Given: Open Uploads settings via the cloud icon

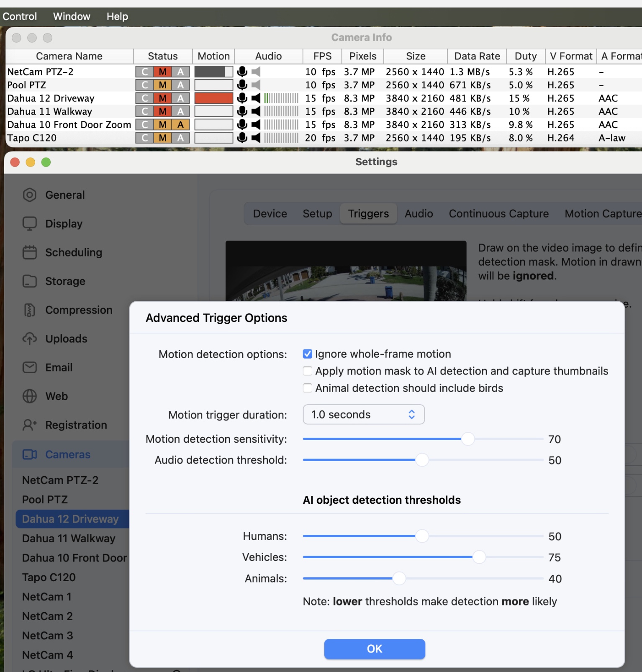Looking at the screenshot, I should coord(30,339).
